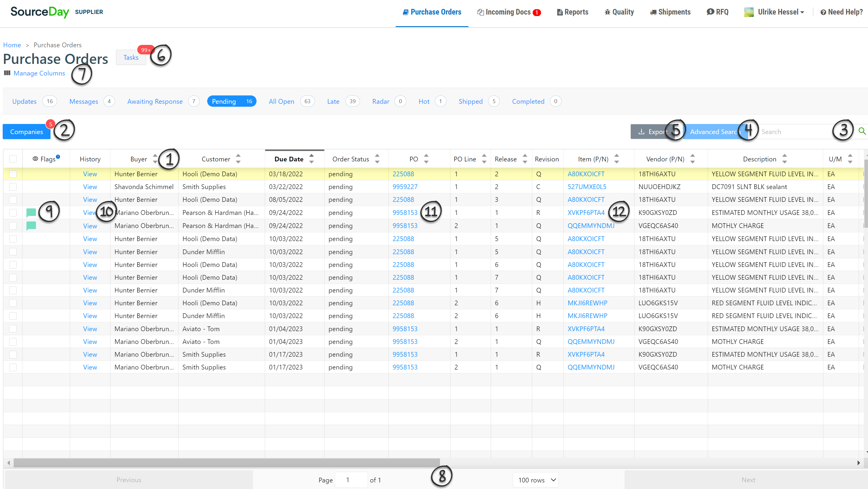The width and height of the screenshot is (868, 489).
Task: Check the row with due date 08/05/2022
Action: pyautogui.click(x=13, y=199)
